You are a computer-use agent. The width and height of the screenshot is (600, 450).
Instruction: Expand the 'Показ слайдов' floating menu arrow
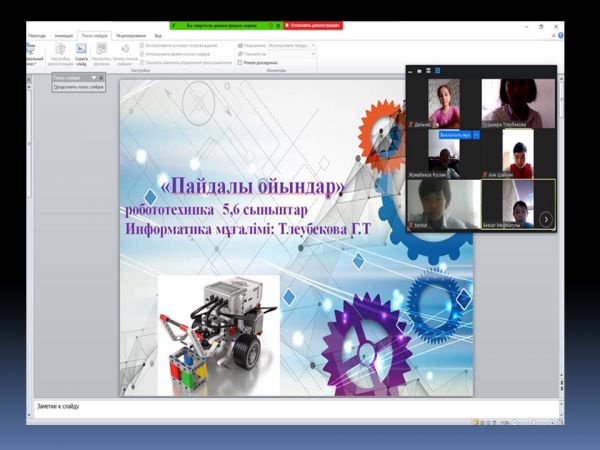tap(93, 77)
